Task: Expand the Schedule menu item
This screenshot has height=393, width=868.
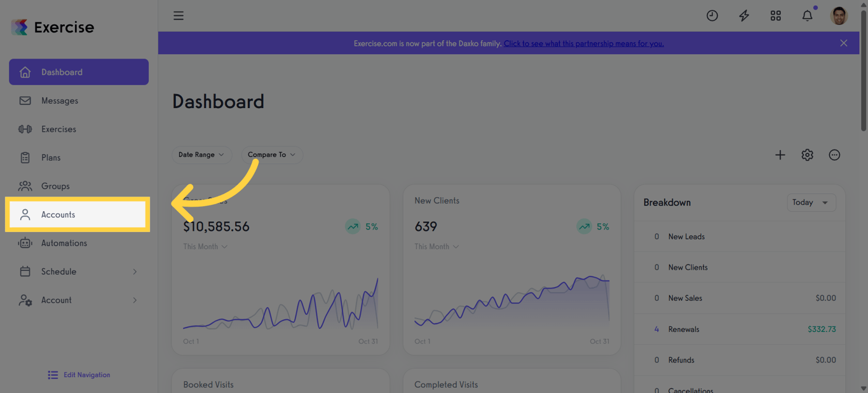Action: tap(57, 272)
